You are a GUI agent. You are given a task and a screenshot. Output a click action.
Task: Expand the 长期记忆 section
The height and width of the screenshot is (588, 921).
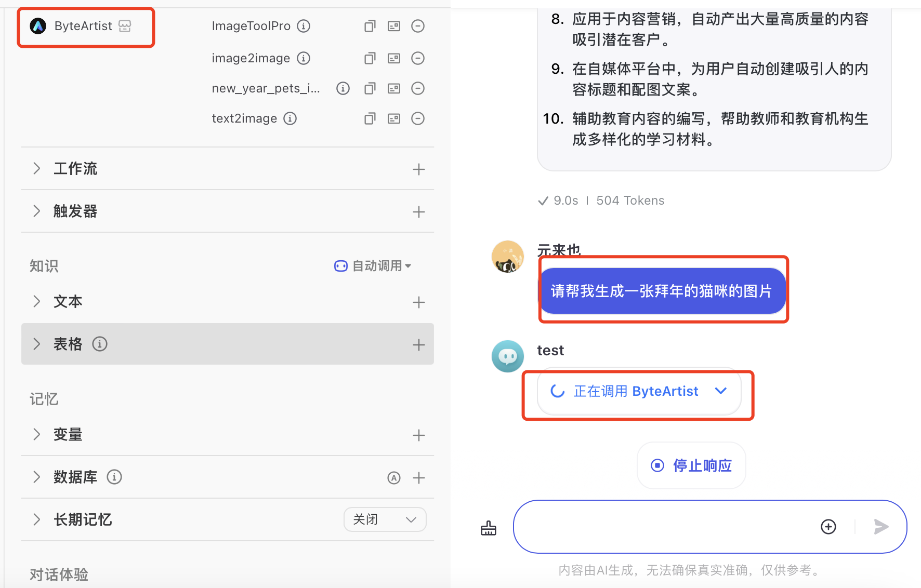[x=36, y=519]
